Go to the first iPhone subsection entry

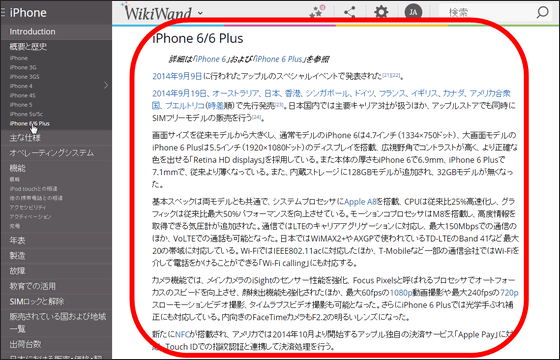[x=19, y=58]
